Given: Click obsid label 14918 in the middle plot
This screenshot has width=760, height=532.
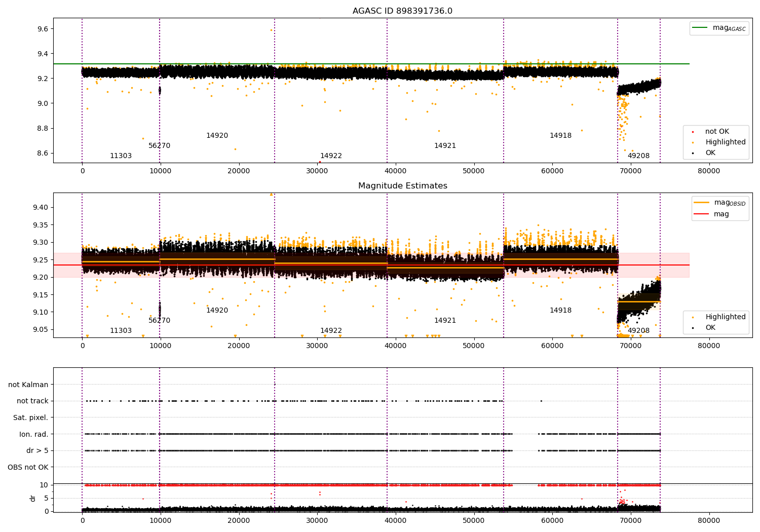Looking at the screenshot, I should pyautogui.click(x=560, y=311).
